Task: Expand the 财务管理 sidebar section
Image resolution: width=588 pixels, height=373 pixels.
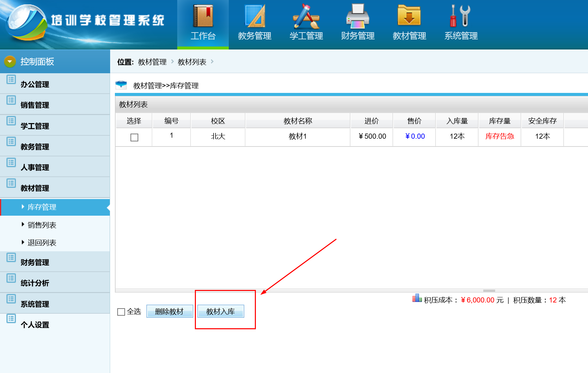Action: pos(35,262)
